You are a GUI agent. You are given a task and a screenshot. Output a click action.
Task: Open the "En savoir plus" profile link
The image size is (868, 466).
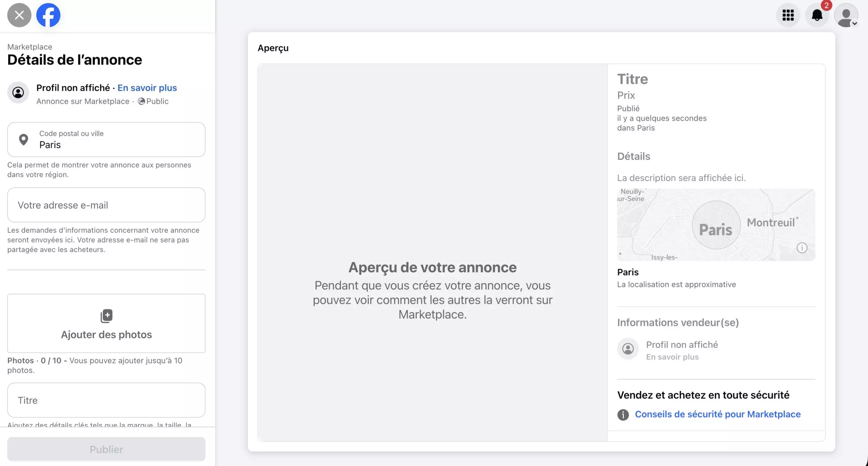(147, 88)
